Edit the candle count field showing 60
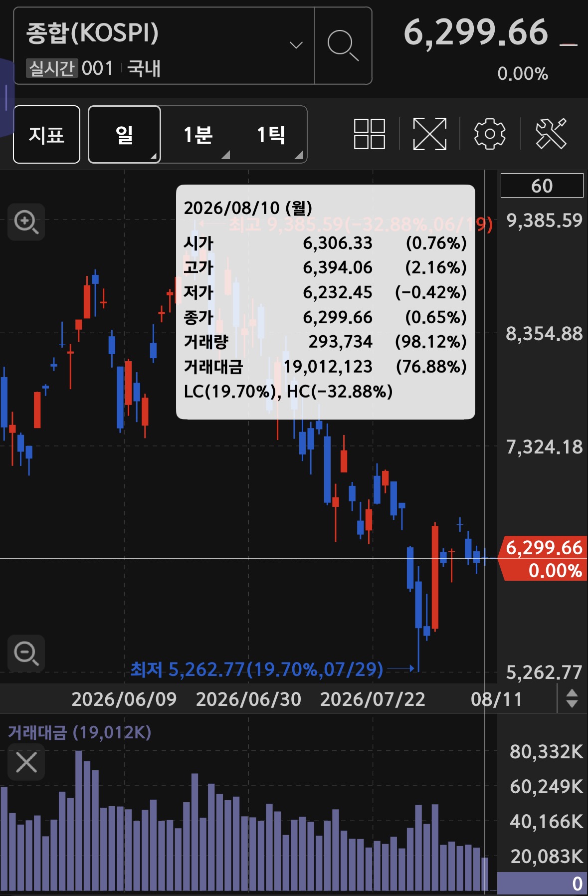Screen dimensions: 588x896 tap(542, 186)
